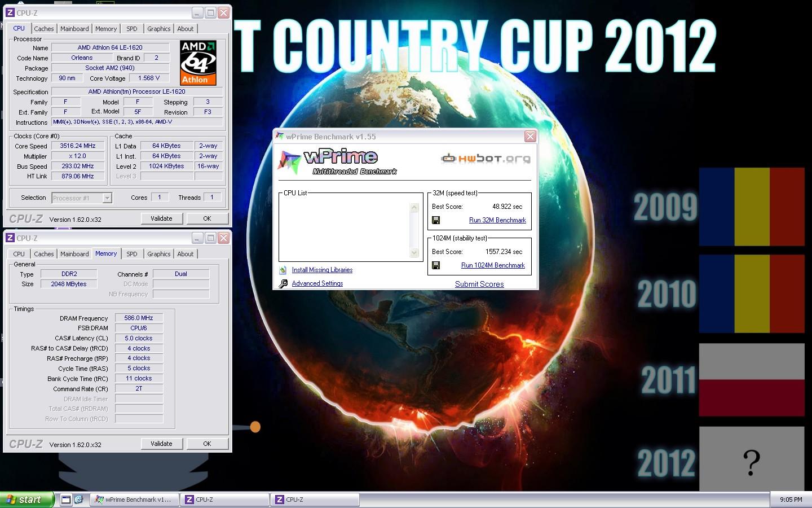Click the Show Desktop quick launch icon
The image size is (812, 508).
tap(66, 500)
